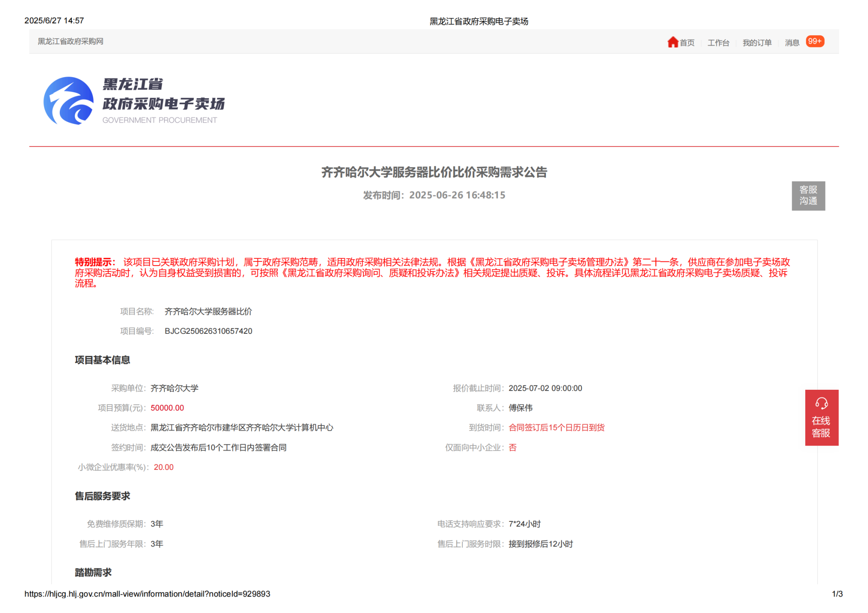Open the red 在线客服 floating button
The width and height of the screenshot is (868, 613).
[x=821, y=427]
